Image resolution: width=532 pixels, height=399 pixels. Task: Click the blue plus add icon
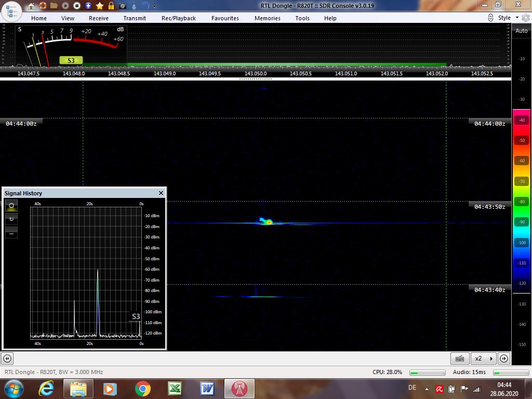(88, 6)
